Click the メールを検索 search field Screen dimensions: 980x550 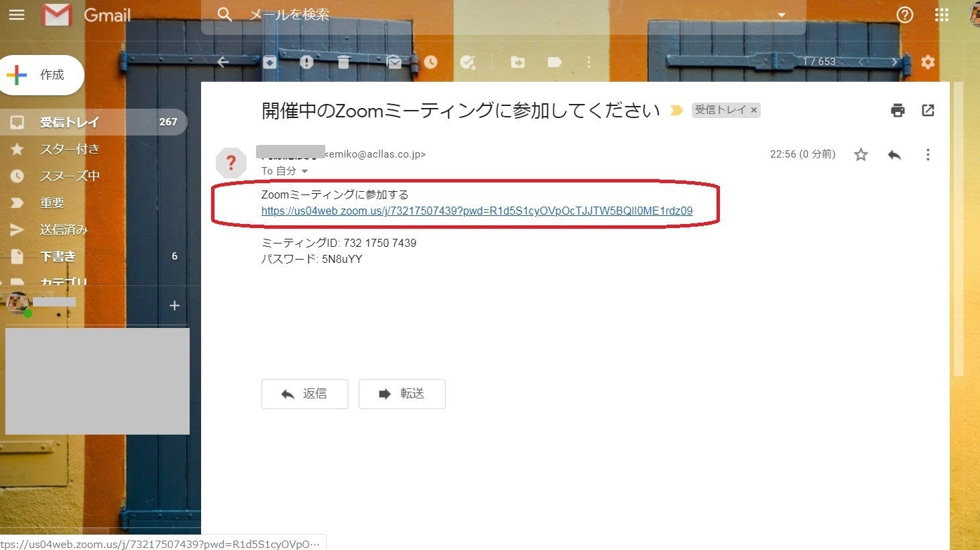(x=469, y=14)
